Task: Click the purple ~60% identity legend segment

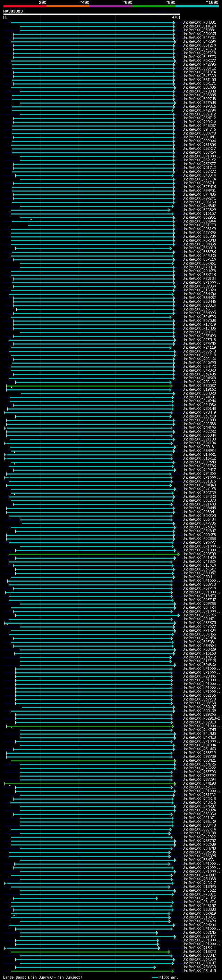Action: pyautogui.click(x=111, y=6)
